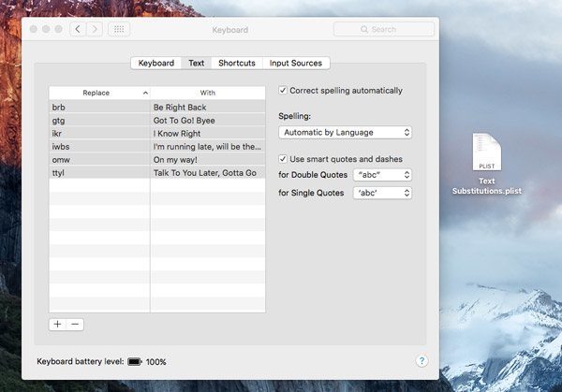The image size is (562, 392).
Task: Open the Single Quotes style dropdown
Action: 382,193
